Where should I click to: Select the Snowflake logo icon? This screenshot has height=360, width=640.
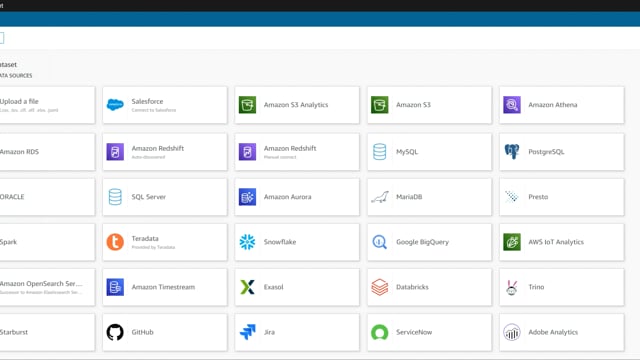click(x=247, y=242)
